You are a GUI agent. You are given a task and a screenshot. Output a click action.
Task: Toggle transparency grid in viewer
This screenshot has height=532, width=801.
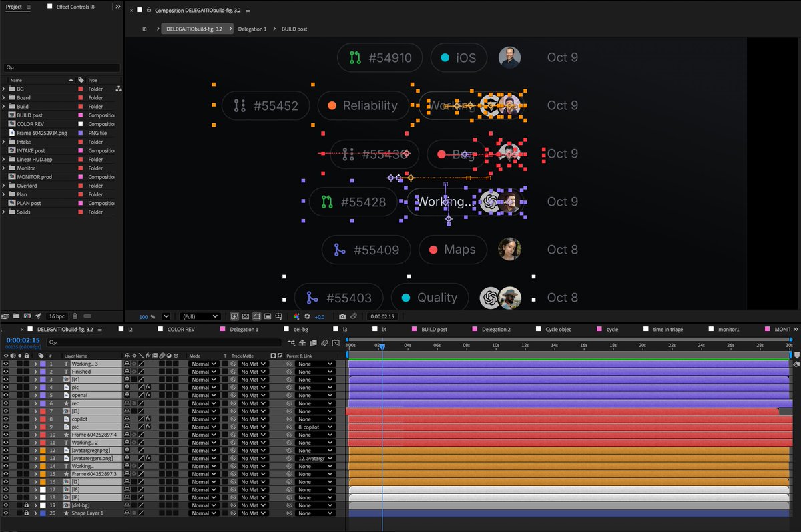tap(246, 316)
